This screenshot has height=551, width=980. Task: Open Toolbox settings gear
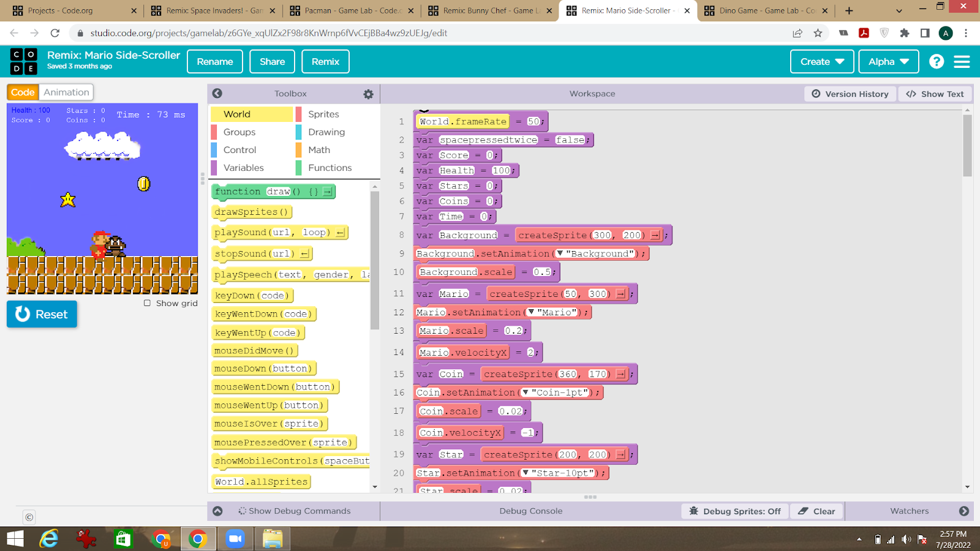(x=368, y=94)
